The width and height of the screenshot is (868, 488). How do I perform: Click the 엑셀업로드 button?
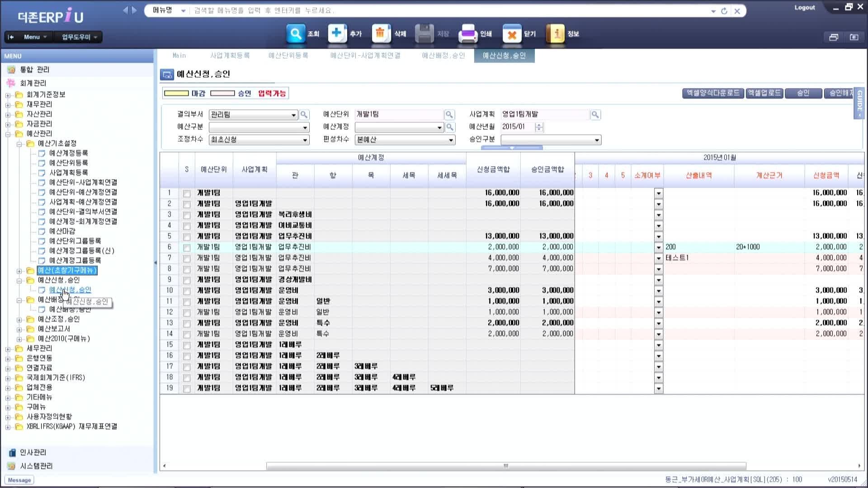[x=764, y=93]
